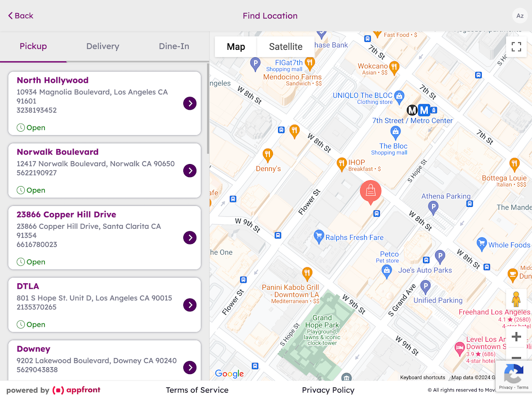Switch to the Pickup tab
The width and height of the screenshot is (532, 399).
point(33,46)
